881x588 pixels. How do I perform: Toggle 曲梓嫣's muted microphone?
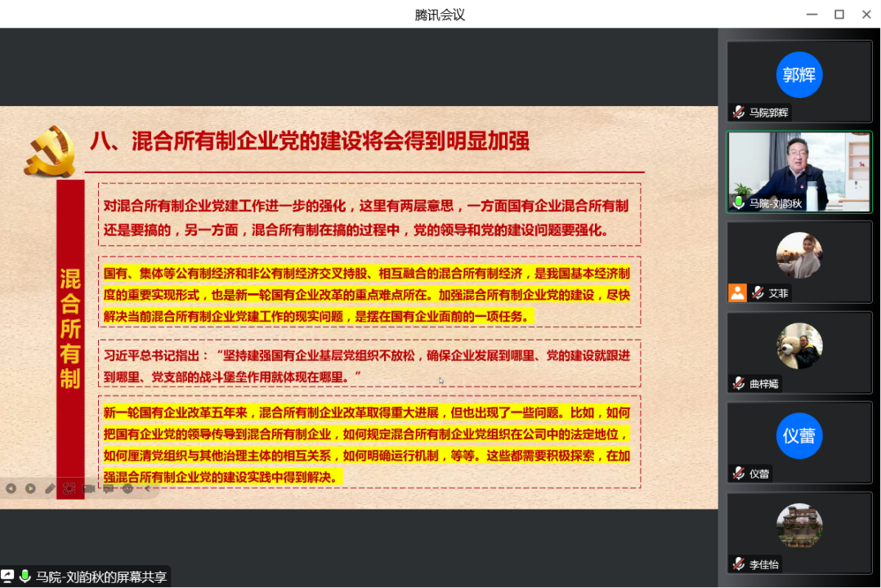tap(738, 383)
